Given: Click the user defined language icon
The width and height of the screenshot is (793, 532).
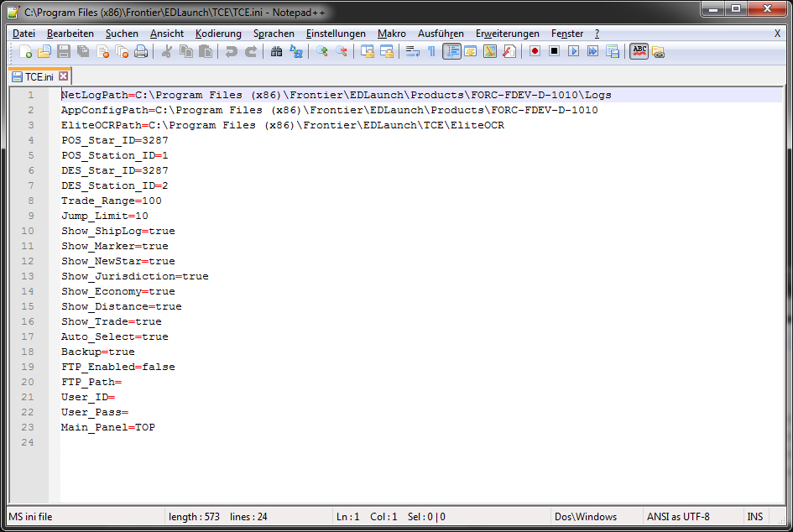Looking at the screenshot, I should pos(471,51).
